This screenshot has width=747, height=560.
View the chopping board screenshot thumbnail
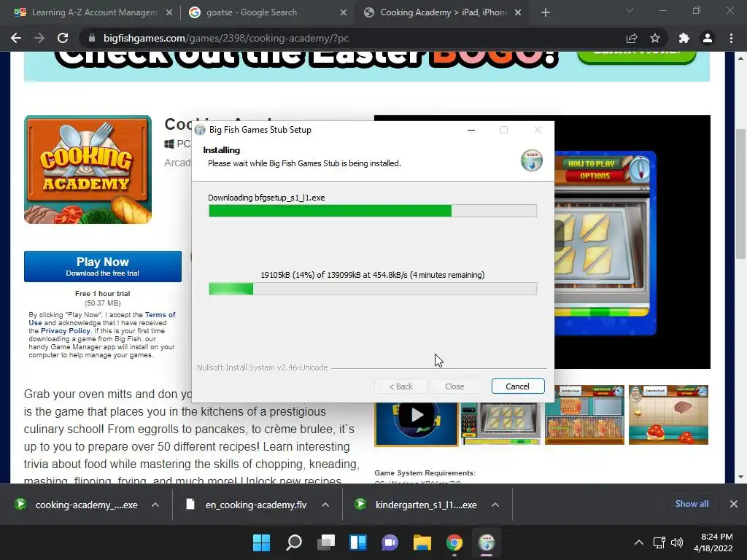tap(584, 415)
